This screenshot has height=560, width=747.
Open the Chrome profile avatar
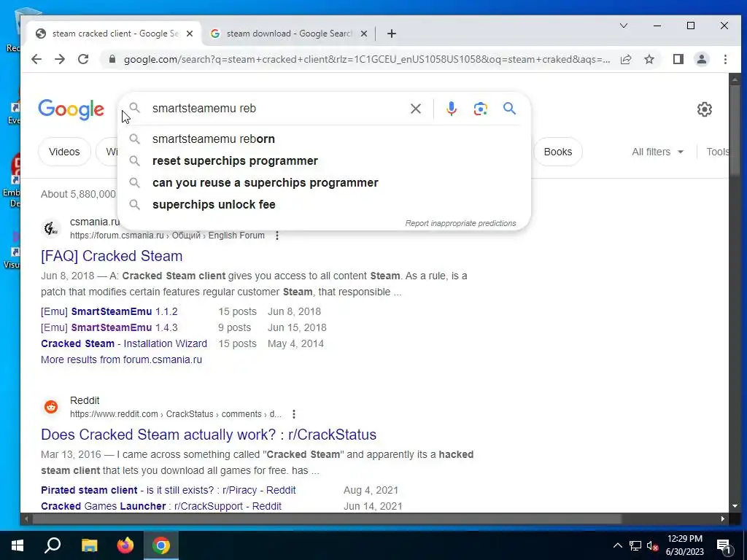tap(702, 59)
